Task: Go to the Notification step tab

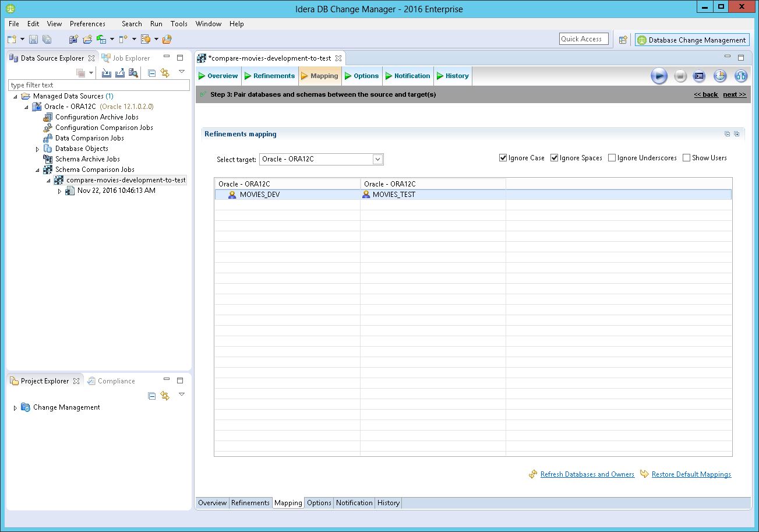Action: point(407,76)
